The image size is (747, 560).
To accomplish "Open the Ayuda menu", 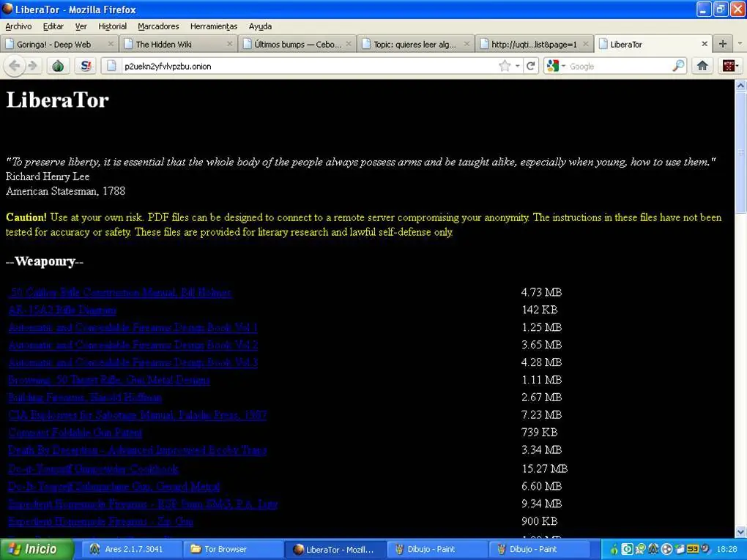I will [260, 26].
